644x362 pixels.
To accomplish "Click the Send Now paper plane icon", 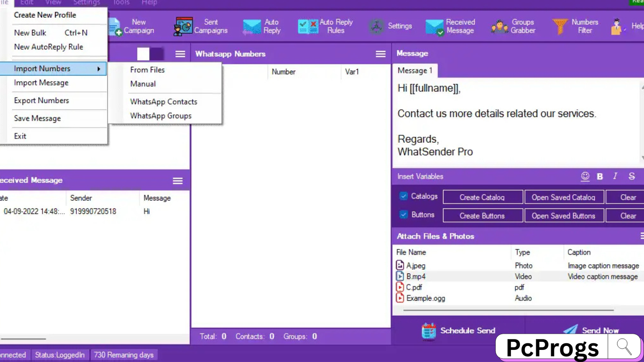I will 570,329.
